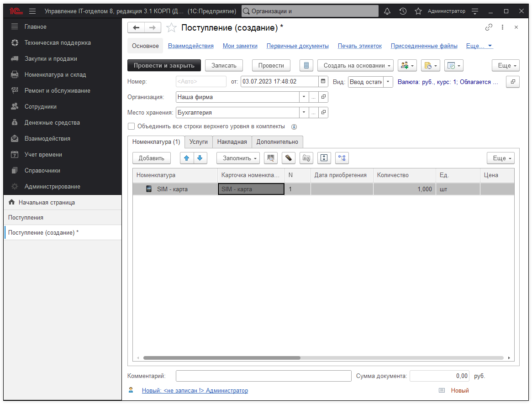Screen dimensions: 532x404
Task: Click the barcode scanner icon in table toolbar
Action: pos(271,158)
